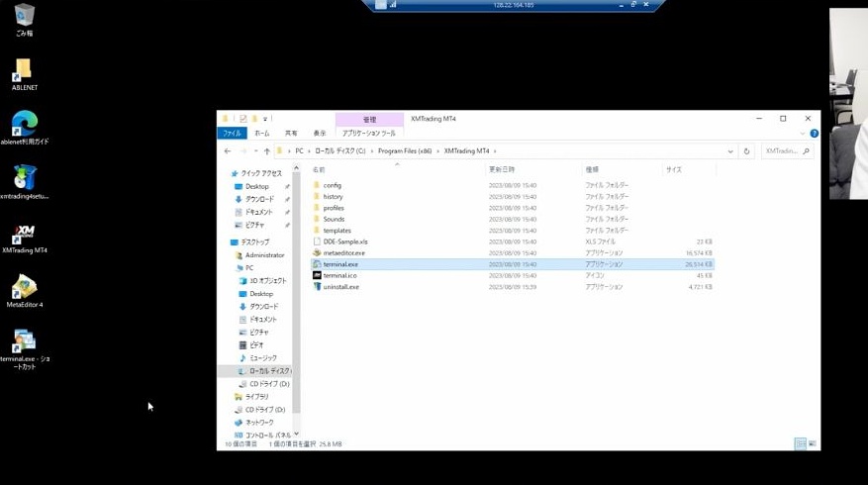Select 3D オブジェクト in navigation pane
Screen dimensions: 868x485
[262, 281]
